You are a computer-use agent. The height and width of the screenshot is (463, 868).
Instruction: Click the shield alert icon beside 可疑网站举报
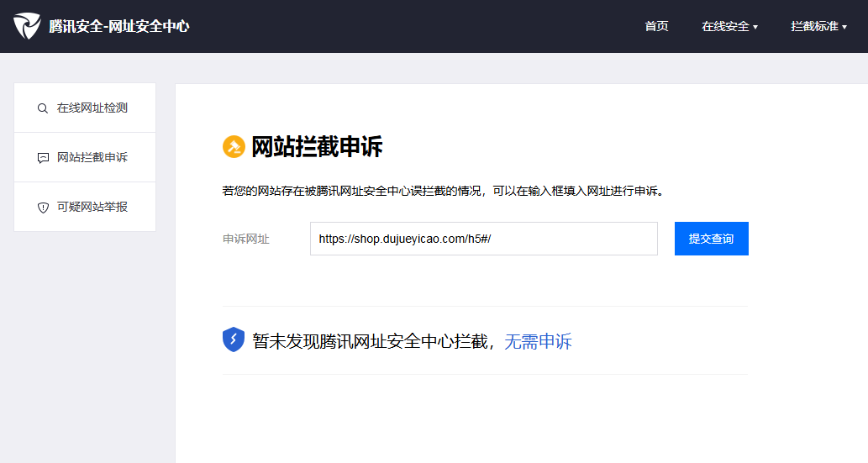pyautogui.click(x=43, y=208)
